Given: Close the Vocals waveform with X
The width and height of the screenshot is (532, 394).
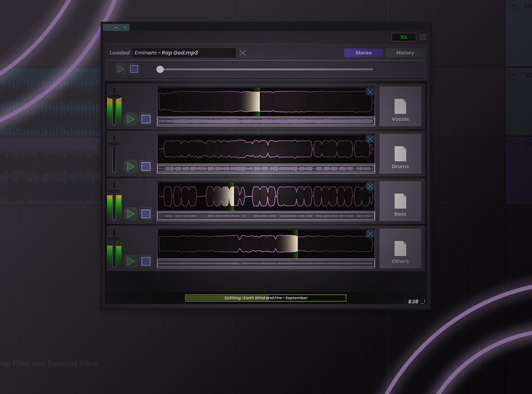Looking at the screenshot, I should [370, 92].
